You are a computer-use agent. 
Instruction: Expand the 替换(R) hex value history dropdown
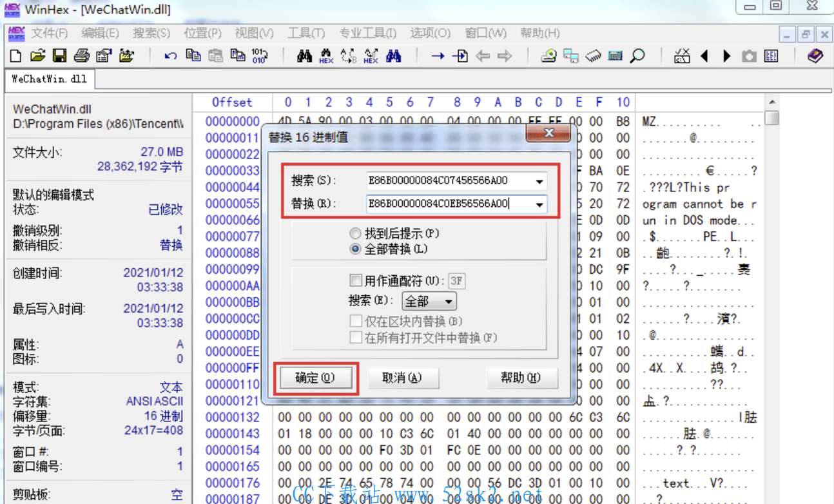pyautogui.click(x=539, y=204)
